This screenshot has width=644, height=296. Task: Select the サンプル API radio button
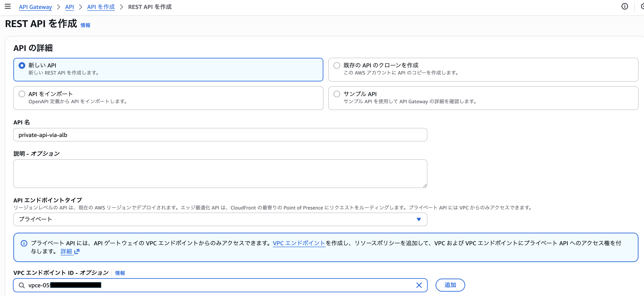[336, 94]
